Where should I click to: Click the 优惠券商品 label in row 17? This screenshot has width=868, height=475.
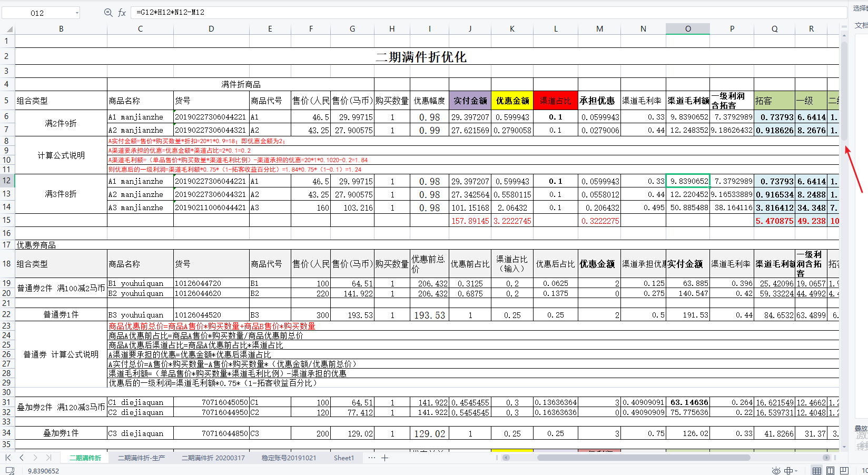36,245
